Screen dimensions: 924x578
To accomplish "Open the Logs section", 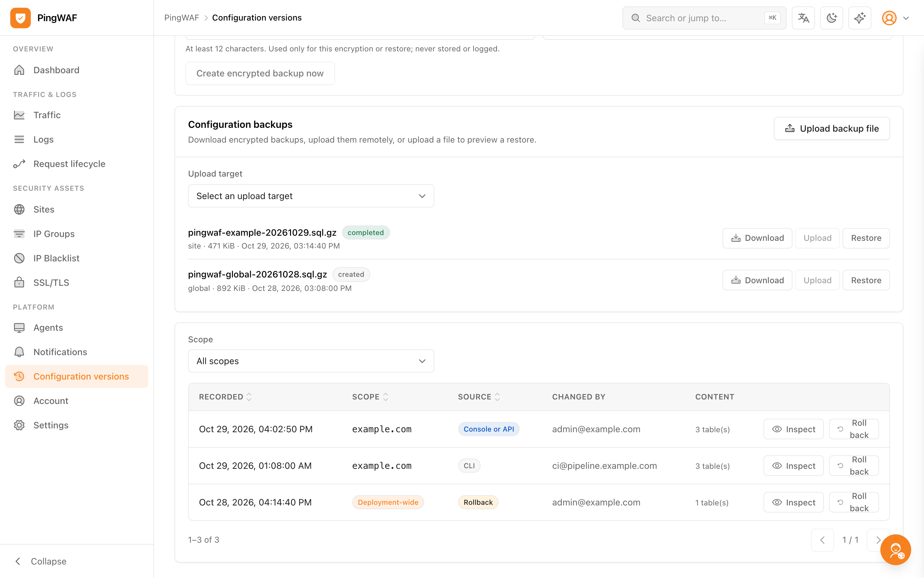I will [77, 140].
